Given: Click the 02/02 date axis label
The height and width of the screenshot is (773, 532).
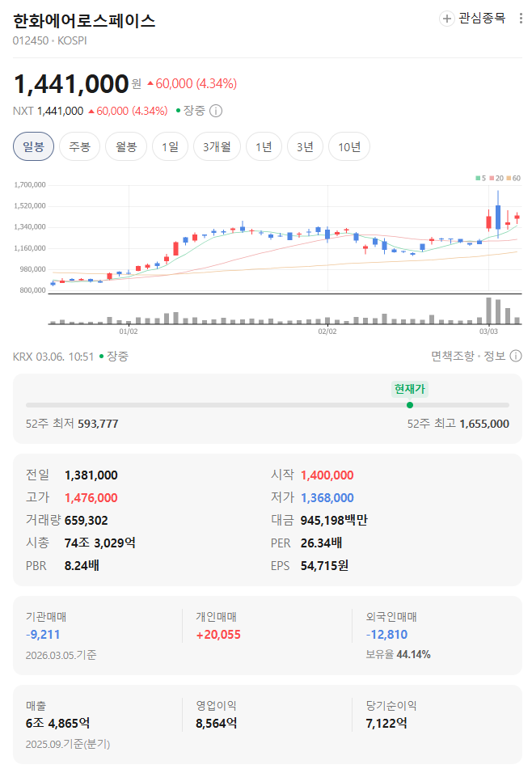Looking at the screenshot, I should point(327,332).
